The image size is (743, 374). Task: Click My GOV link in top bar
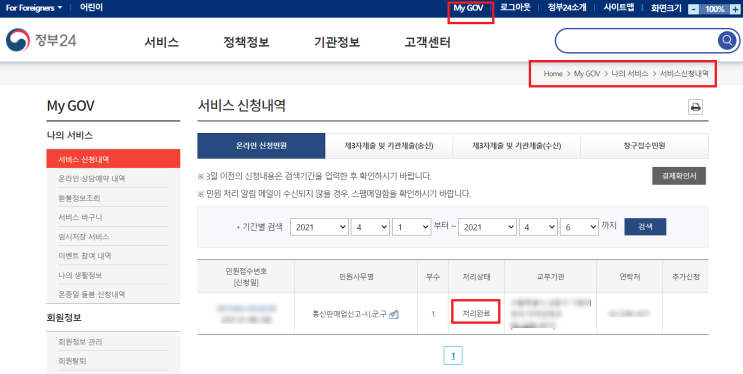tap(468, 8)
